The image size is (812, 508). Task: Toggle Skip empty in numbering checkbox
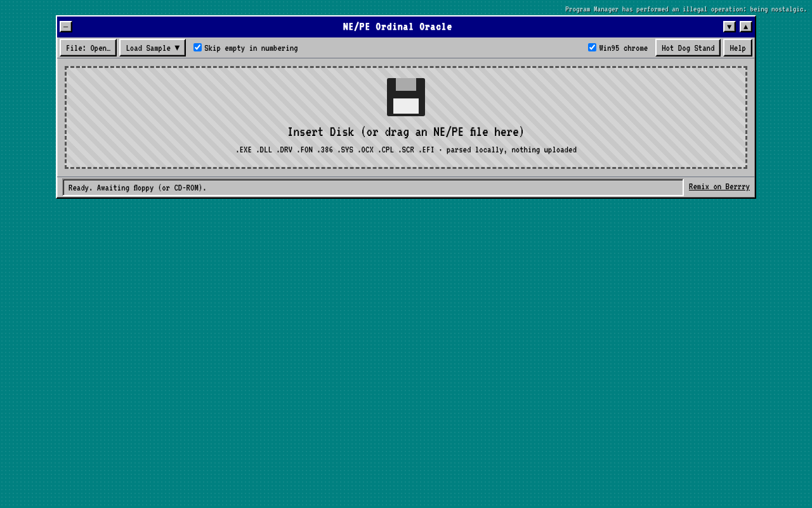(197, 47)
